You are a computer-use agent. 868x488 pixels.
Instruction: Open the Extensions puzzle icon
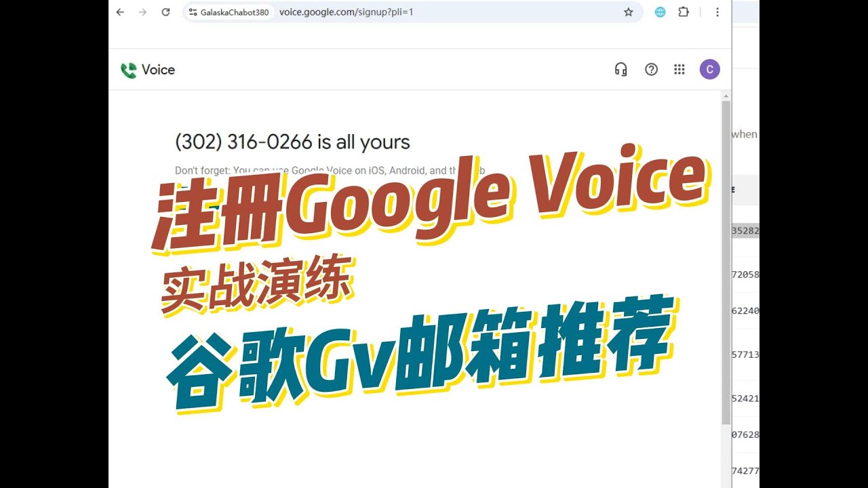click(x=684, y=12)
